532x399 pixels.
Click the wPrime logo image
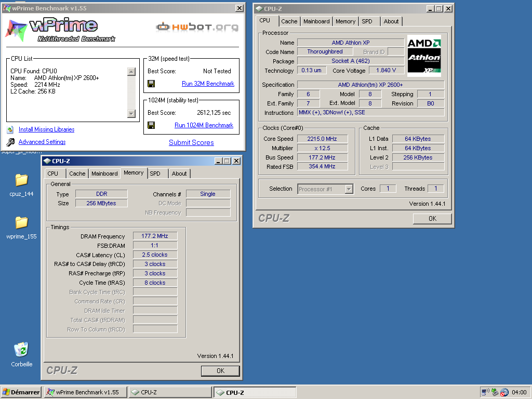click(60, 30)
